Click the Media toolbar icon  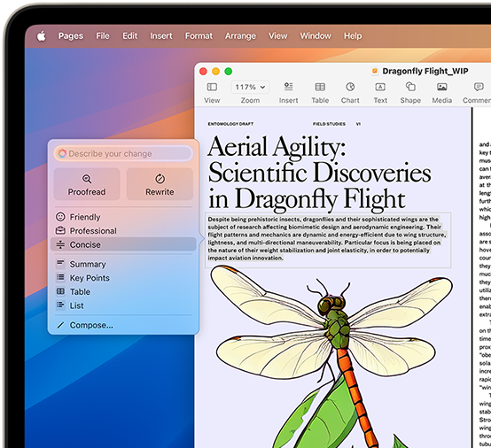(x=442, y=87)
